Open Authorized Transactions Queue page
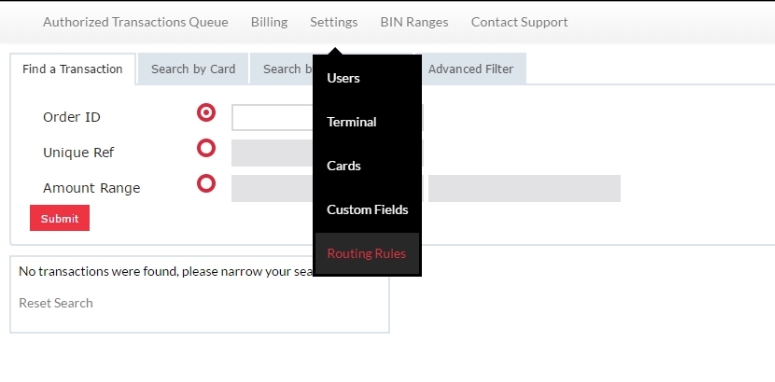Viewport: 775px width, 382px height. (x=135, y=22)
